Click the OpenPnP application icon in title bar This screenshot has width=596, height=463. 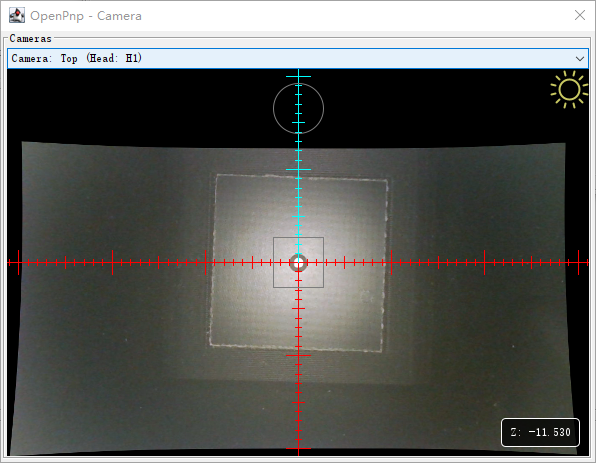tap(17, 16)
